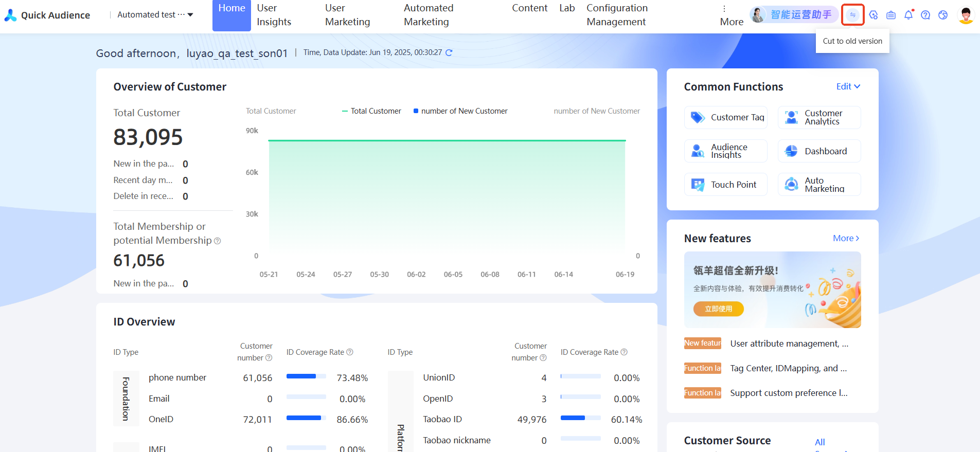This screenshot has height=452, width=980.
Task: Open the Audience Insights function
Action: point(726,151)
